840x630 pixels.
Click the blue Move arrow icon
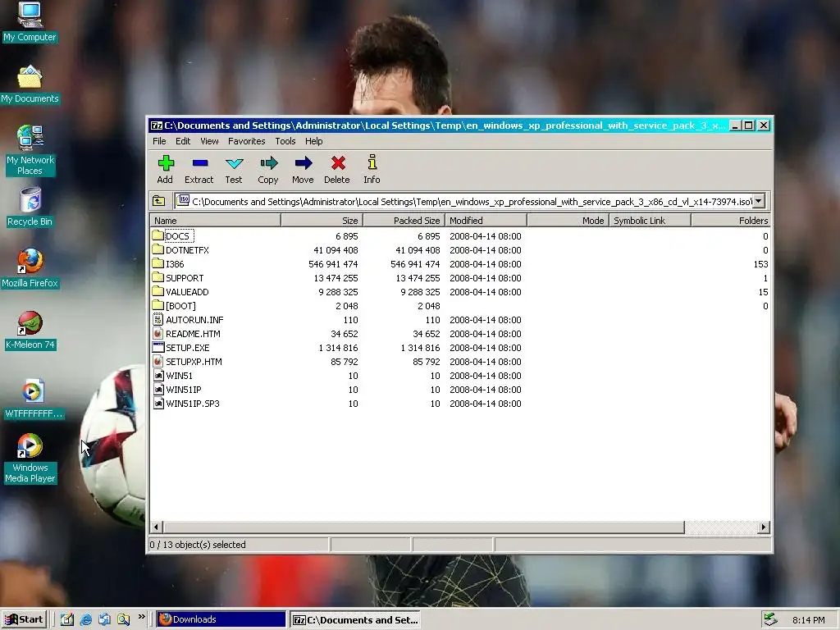click(304, 163)
